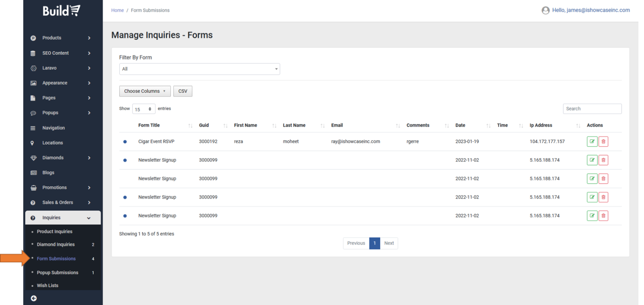The image size is (644, 305).
Task: Open the Filter By Form dropdown
Action: (199, 69)
